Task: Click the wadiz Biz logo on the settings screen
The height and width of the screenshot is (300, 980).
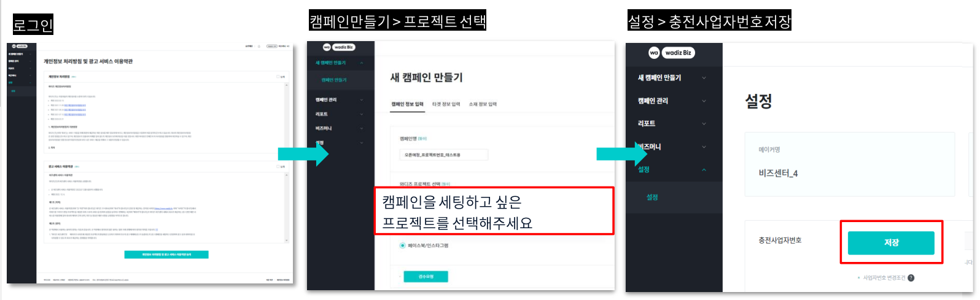Action: click(672, 53)
